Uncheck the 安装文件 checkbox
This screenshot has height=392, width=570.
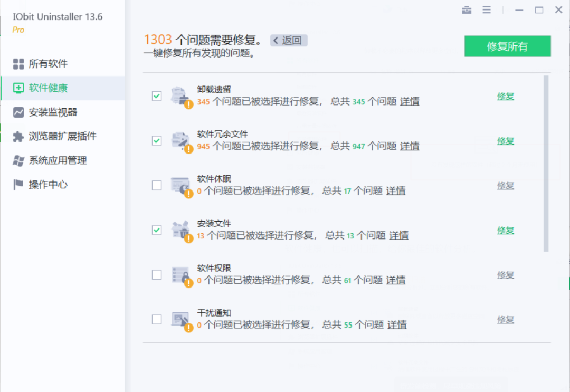click(x=157, y=230)
